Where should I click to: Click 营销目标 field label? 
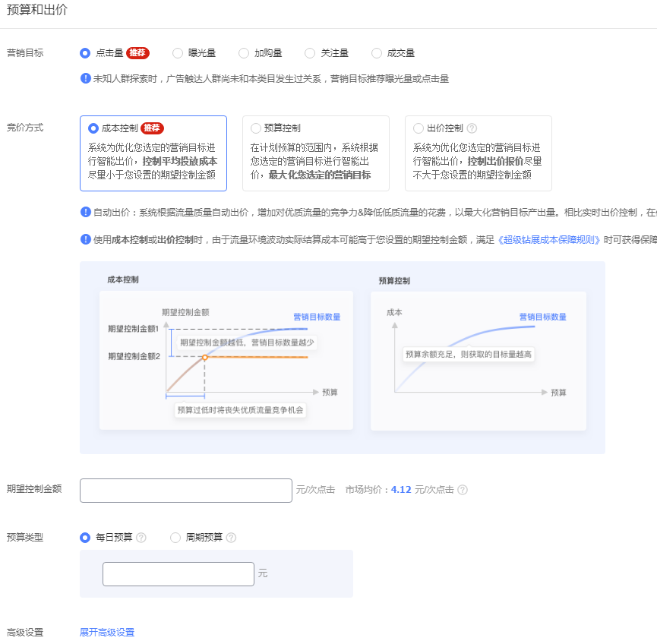pyautogui.click(x=25, y=53)
